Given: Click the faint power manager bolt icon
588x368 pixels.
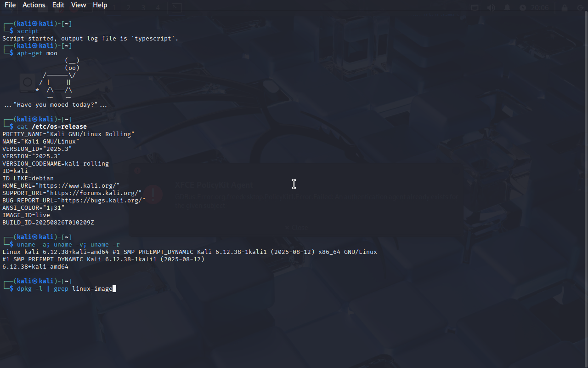Looking at the screenshot, I should click(523, 8).
